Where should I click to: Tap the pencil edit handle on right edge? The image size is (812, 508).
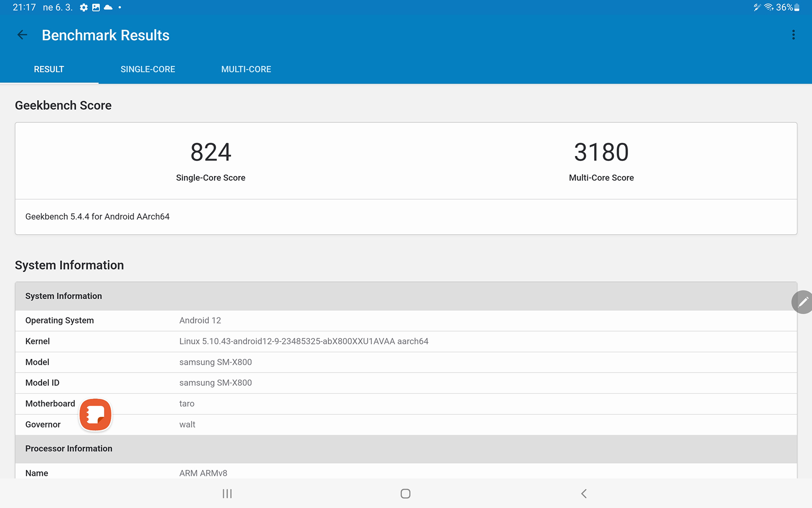point(802,302)
